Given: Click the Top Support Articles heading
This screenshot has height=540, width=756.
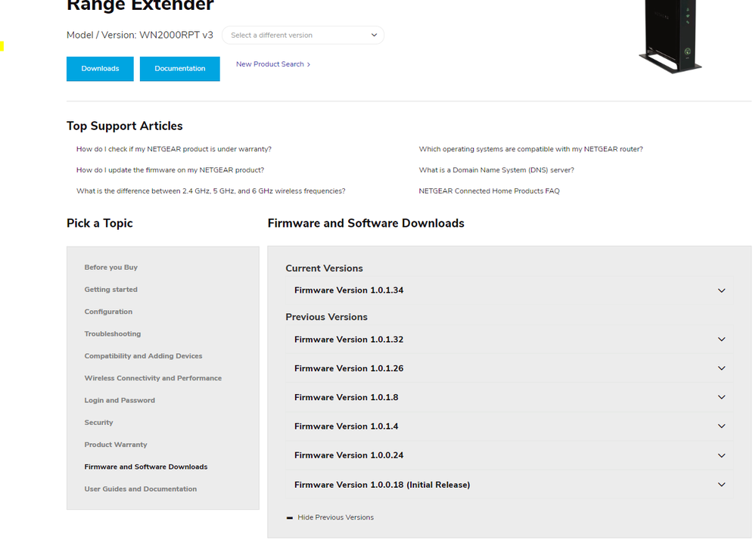Looking at the screenshot, I should point(124,126).
